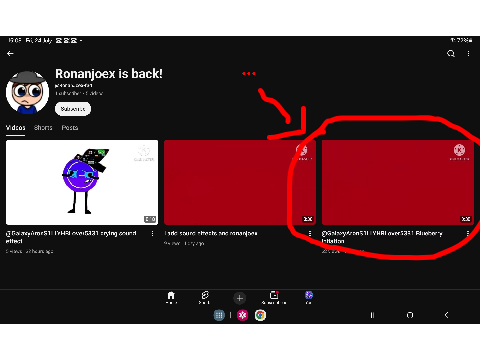Viewport: 480px width, 360px height.
Task: Open the Blueberry inflation video thumbnail
Action: coord(398,182)
